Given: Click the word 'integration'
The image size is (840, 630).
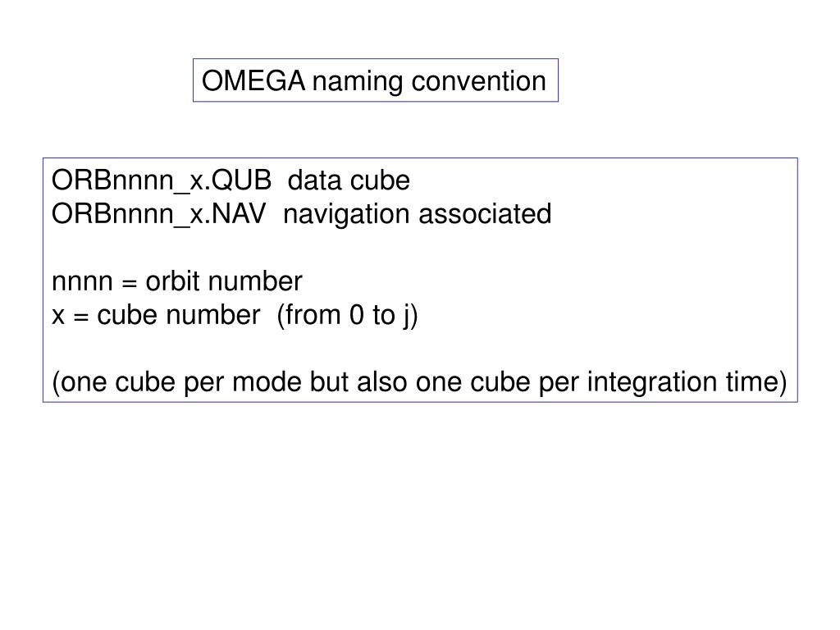Looking at the screenshot, I should click(x=652, y=384).
